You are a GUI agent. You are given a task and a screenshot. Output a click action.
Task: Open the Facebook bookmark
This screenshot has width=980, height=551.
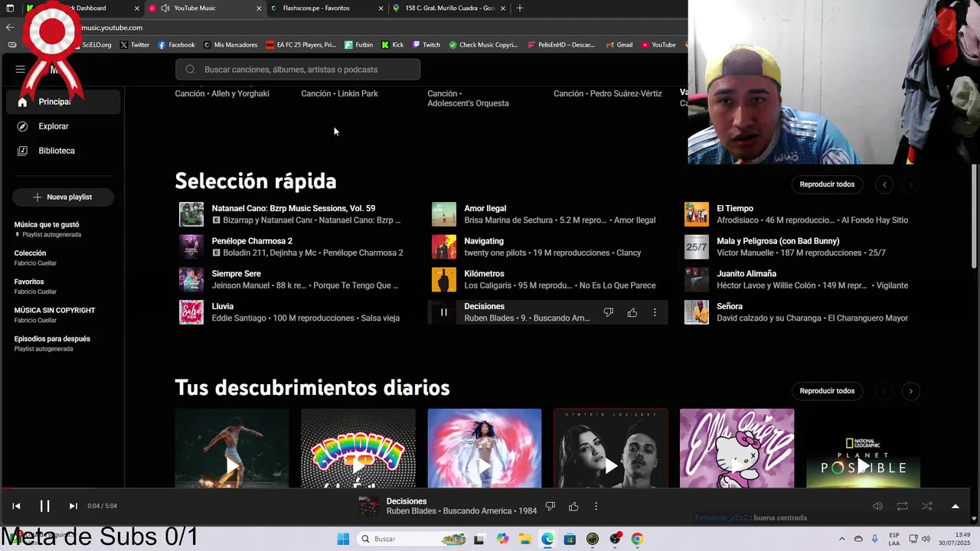tap(176, 44)
